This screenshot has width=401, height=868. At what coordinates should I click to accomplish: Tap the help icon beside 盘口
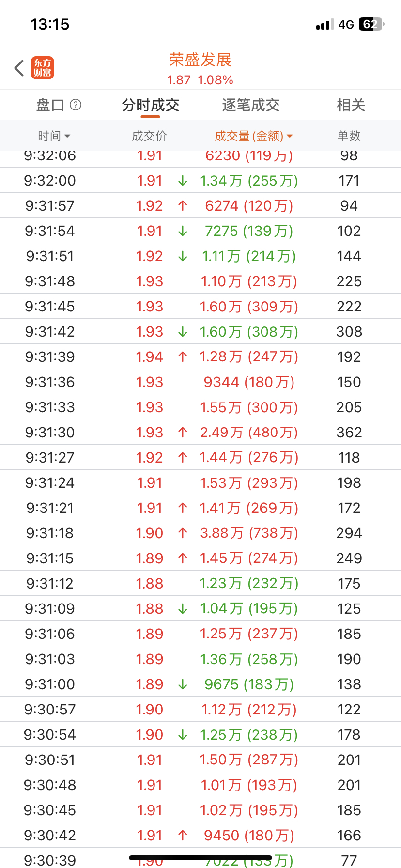tap(76, 105)
